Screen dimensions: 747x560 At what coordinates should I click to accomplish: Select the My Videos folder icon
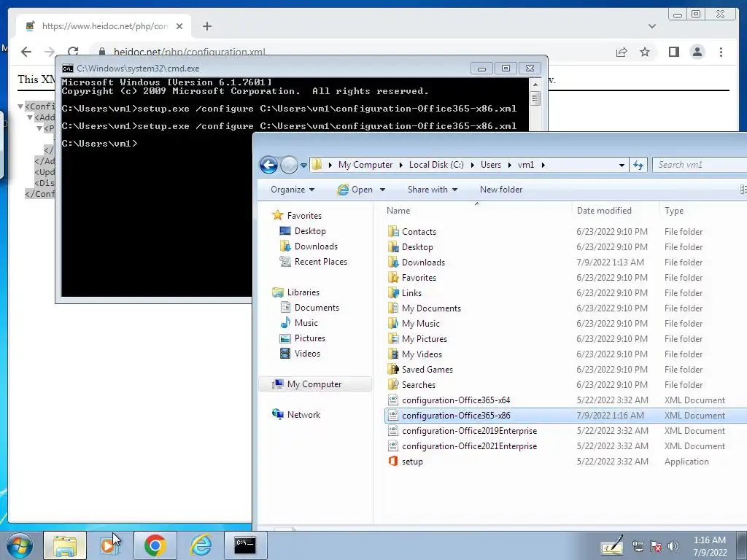[x=393, y=354]
